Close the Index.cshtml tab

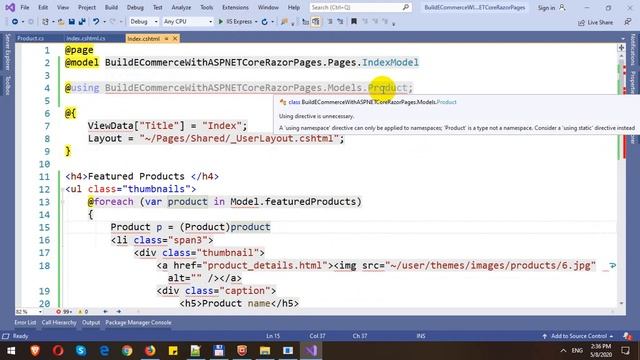pyautogui.click(x=175, y=38)
